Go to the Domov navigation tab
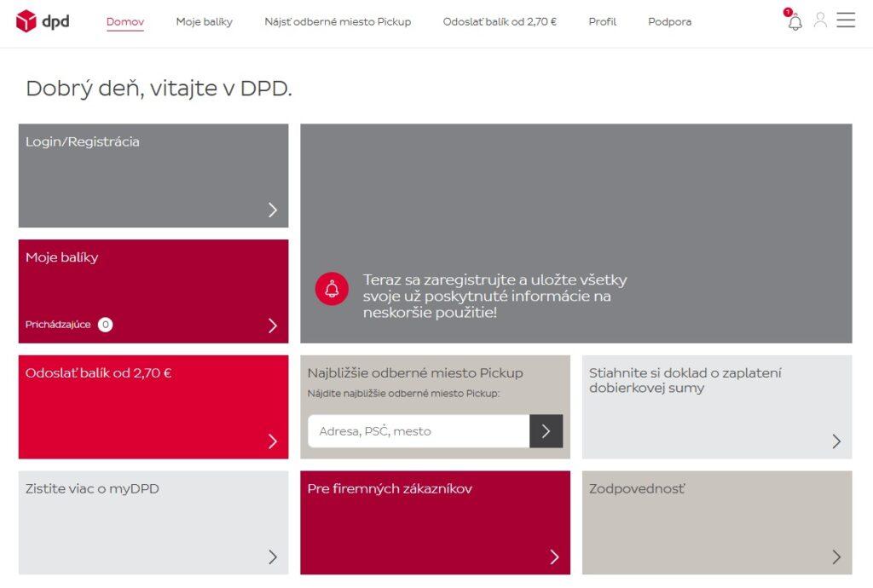Screen dimensions: 873x588 (125, 21)
